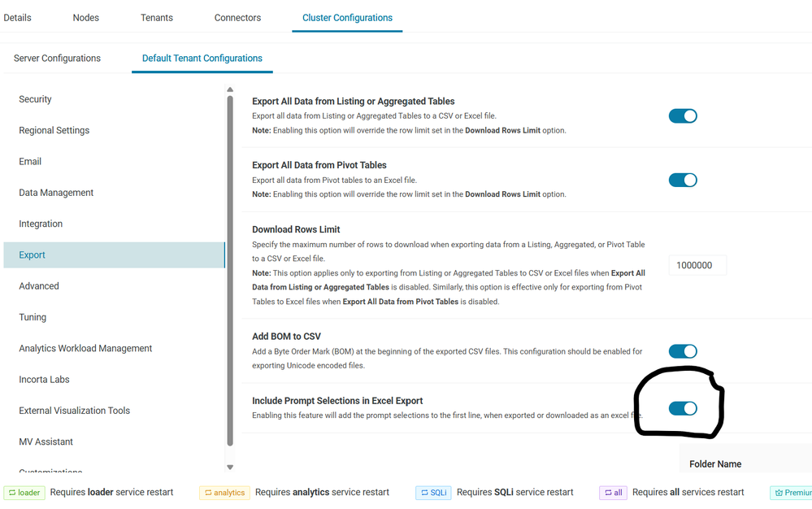This screenshot has height=509, width=812.
Task: Click the 'all' services restart badge
Action: pos(613,493)
